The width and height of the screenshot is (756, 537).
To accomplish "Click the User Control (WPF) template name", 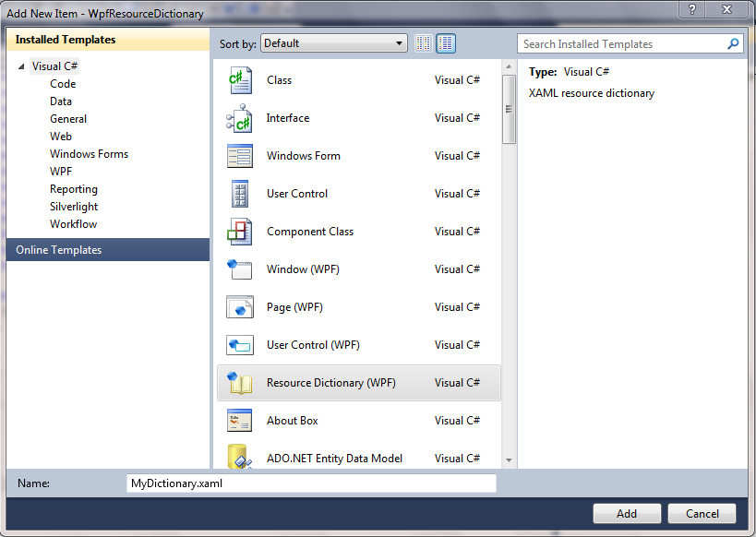I will tap(314, 345).
